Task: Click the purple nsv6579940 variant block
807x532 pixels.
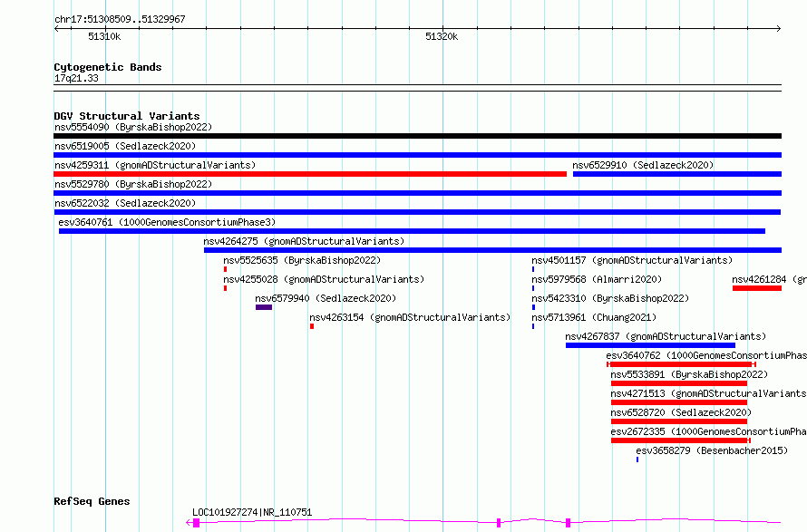Action: point(264,307)
